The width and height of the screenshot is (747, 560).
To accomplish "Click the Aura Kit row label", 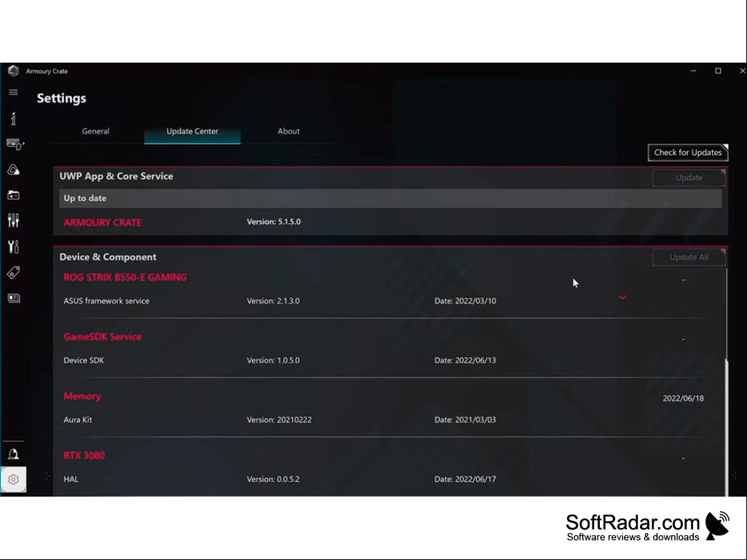I will pyautogui.click(x=78, y=420).
